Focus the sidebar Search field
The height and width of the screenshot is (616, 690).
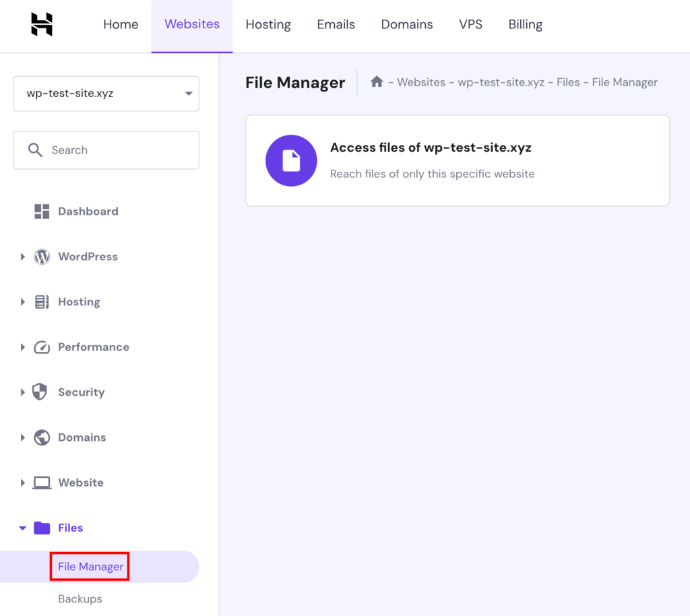[x=106, y=150]
